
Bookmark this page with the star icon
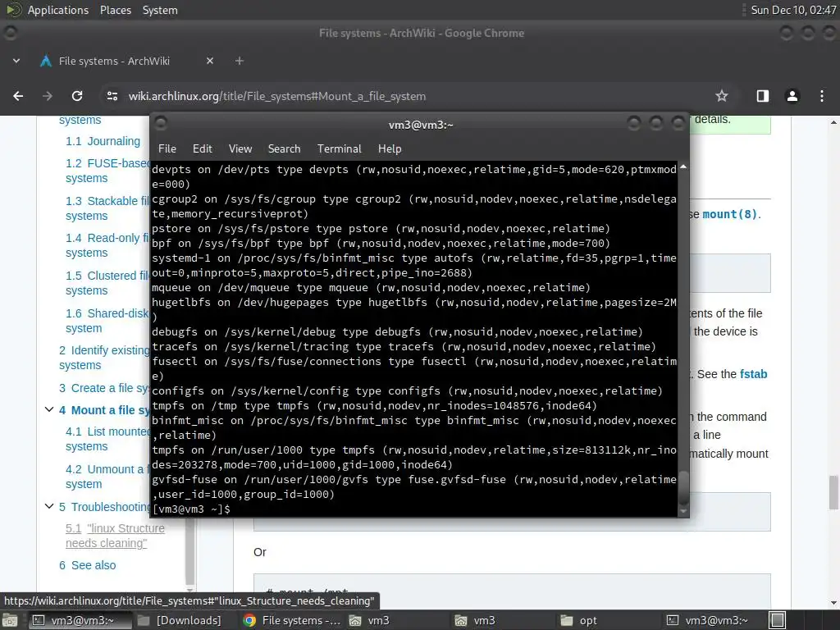pyautogui.click(x=722, y=96)
